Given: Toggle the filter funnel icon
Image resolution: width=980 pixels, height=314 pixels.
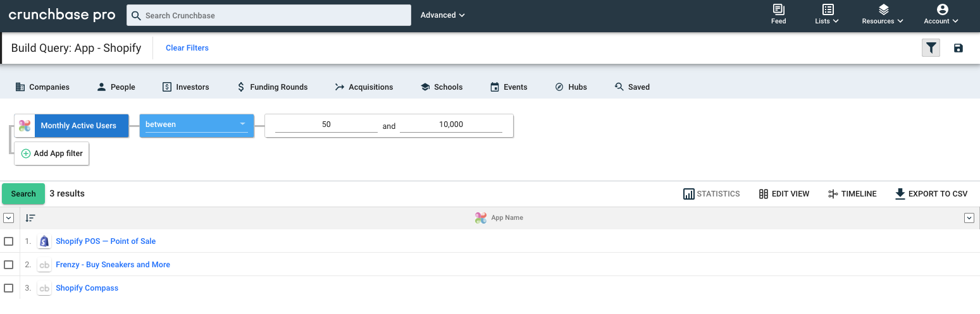Looking at the screenshot, I should (x=931, y=48).
